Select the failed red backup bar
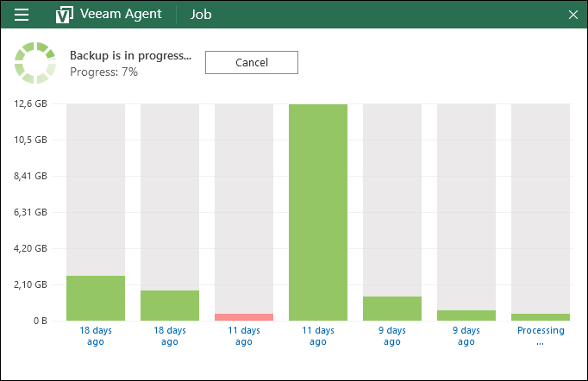 [x=244, y=317]
